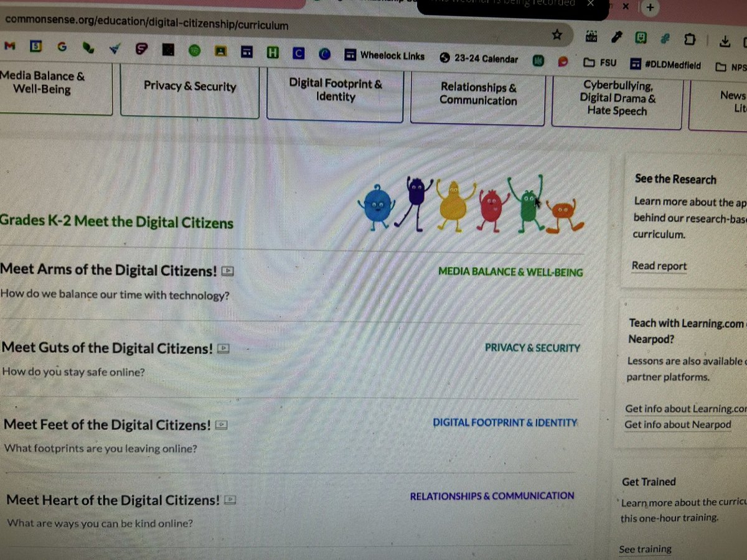Click the Digital Citizens characters illustration
747x560 pixels.
(472, 206)
